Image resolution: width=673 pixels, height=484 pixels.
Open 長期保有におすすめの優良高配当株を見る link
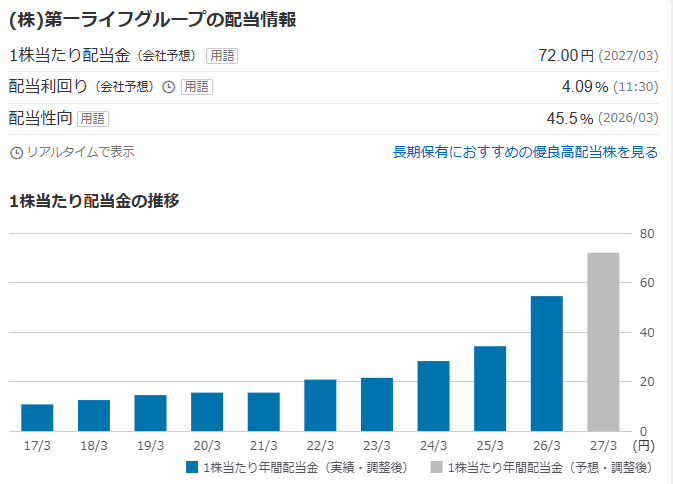tap(525, 152)
